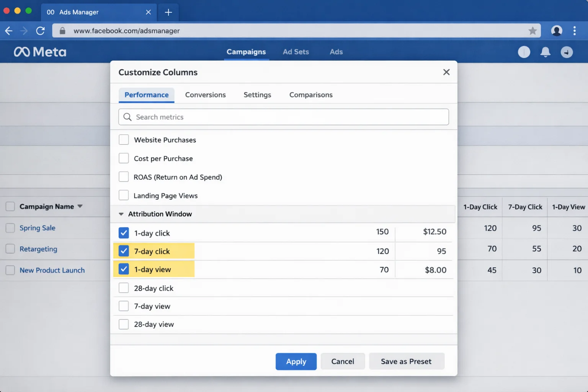Reload the page
Screen dimensions: 588x392
(x=40, y=31)
